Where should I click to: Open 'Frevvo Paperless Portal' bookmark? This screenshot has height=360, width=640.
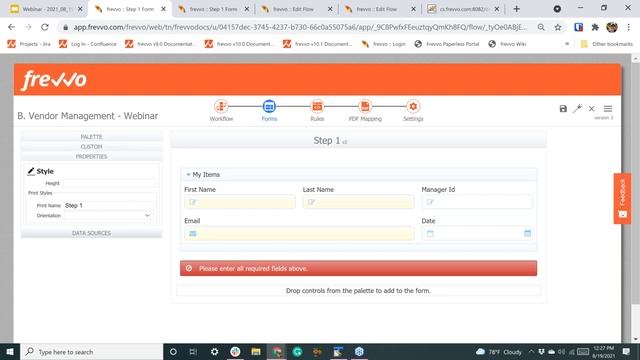coord(447,44)
